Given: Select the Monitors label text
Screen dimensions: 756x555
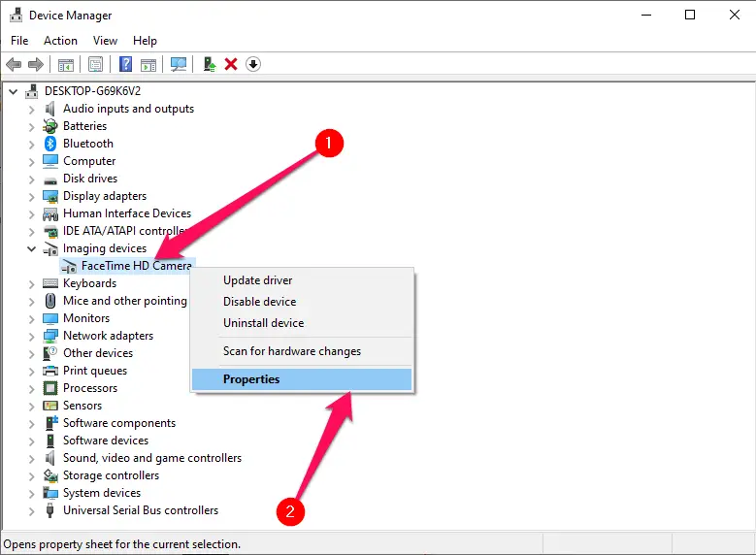Looking at the screenshot, I should point(86,318).
